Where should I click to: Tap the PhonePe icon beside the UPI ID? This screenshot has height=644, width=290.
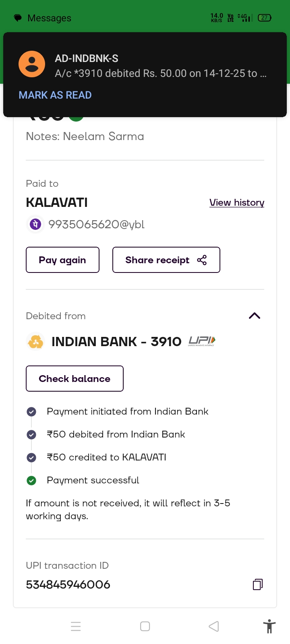point(35,224)
